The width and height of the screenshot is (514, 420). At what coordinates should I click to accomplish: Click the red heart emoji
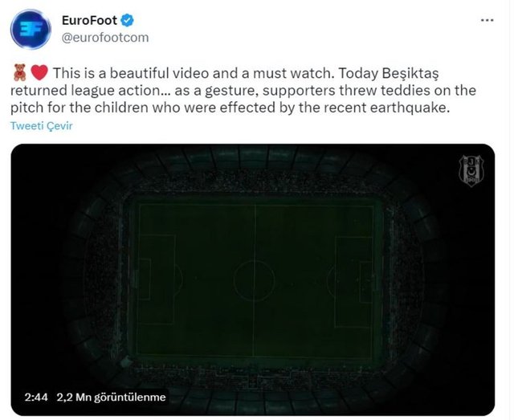39,71
